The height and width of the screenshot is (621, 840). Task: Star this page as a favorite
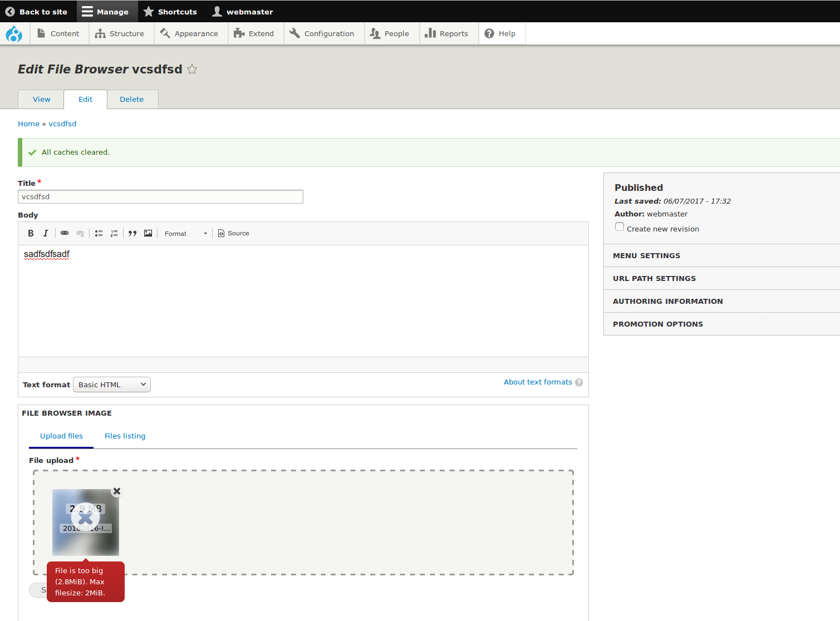[192, 69]
